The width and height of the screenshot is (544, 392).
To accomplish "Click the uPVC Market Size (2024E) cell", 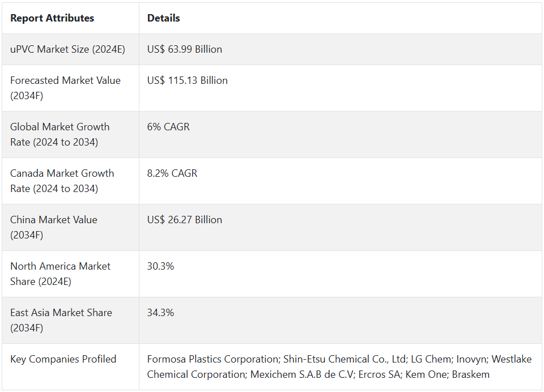I will pos(67,49).
